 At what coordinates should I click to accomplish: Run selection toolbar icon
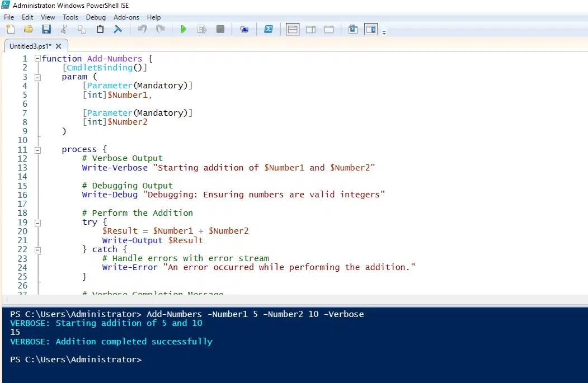[x=202, y=29]
